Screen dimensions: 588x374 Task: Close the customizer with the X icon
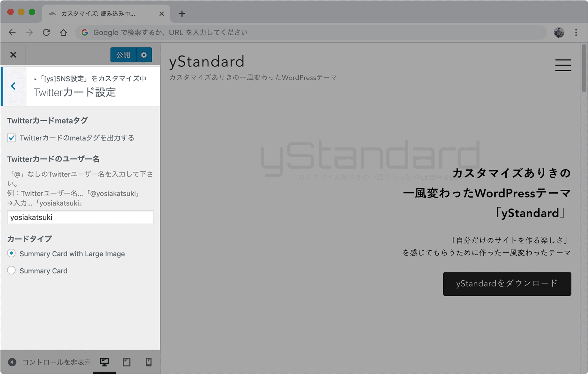point(13,55)
